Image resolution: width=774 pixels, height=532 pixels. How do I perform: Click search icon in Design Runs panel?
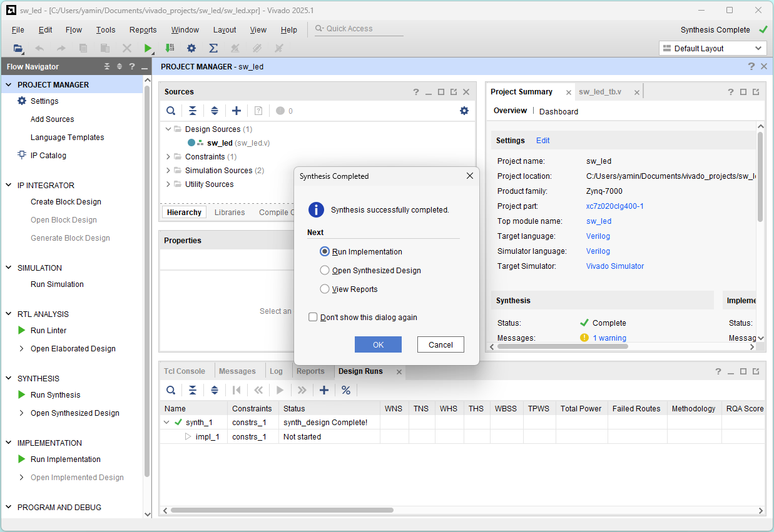click(x=170, y=390)
